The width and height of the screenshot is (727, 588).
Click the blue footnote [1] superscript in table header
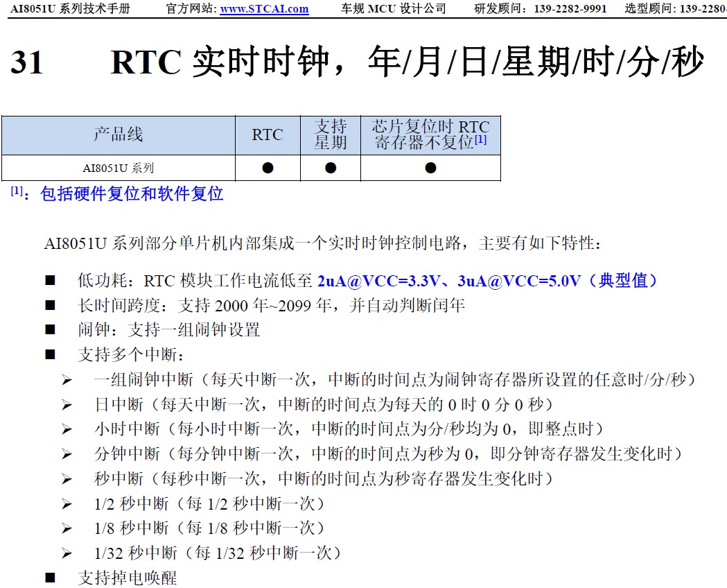tap(480, 139)
